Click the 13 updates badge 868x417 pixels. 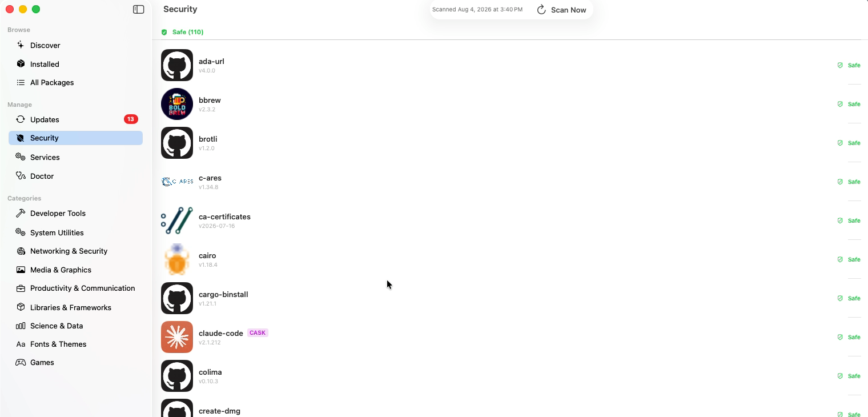[x=131, y=119]
